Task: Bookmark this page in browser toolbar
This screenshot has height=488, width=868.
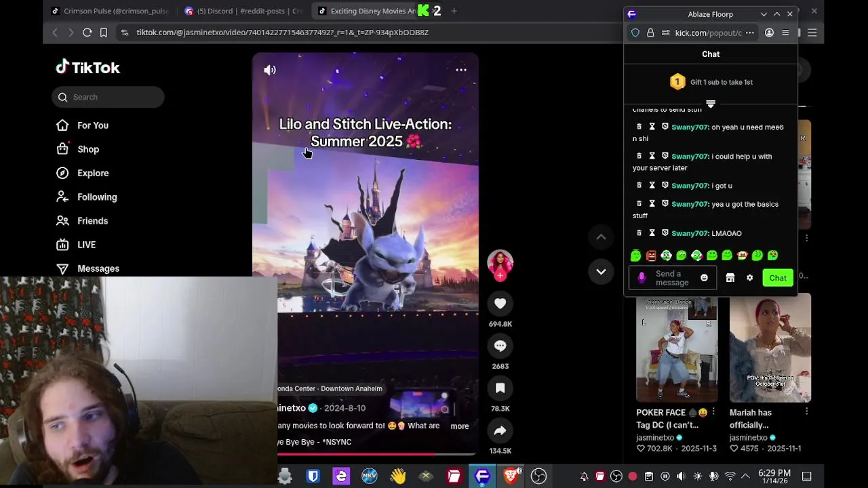Action: click(104, 33)
